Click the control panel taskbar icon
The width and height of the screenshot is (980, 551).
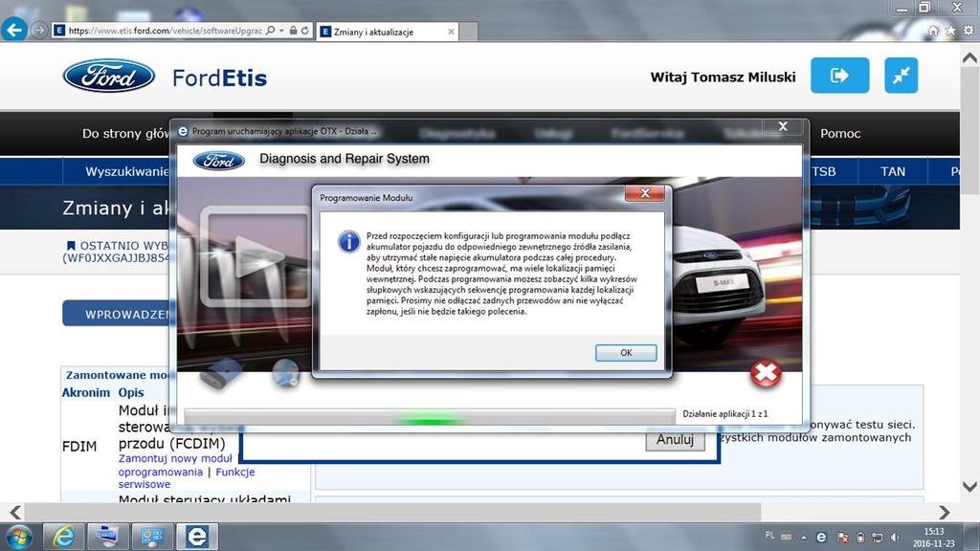[152, 537]
